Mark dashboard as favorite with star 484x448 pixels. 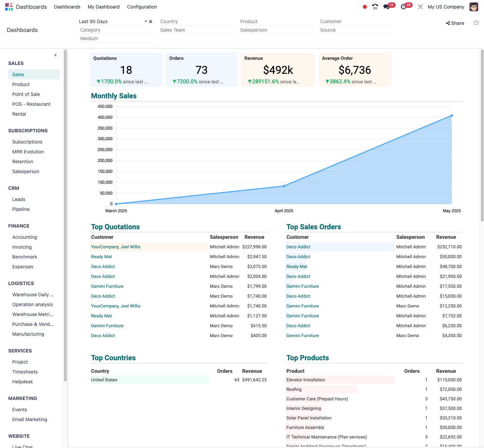pyautogui.click(x=476, y=23)
